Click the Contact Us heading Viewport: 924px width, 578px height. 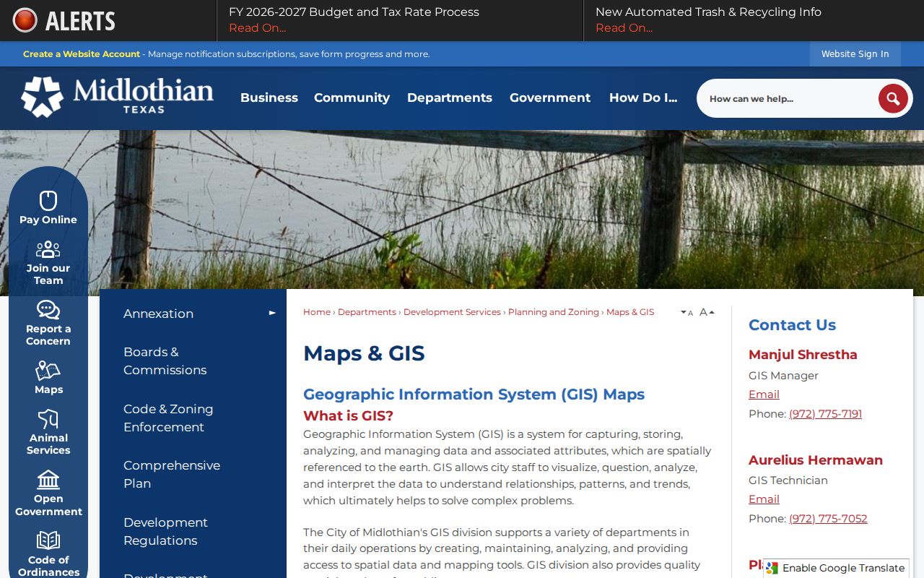[x=792, y=325]
